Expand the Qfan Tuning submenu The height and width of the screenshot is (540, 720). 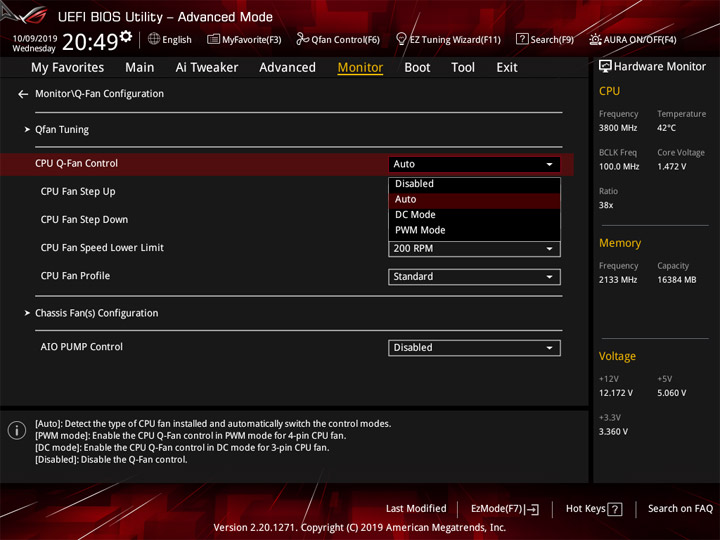[62, 129]
